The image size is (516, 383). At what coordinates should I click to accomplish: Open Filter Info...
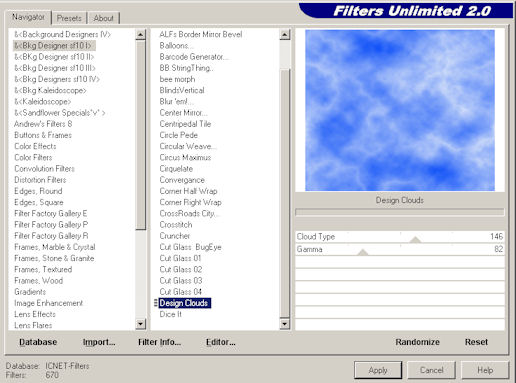(159, 342)
